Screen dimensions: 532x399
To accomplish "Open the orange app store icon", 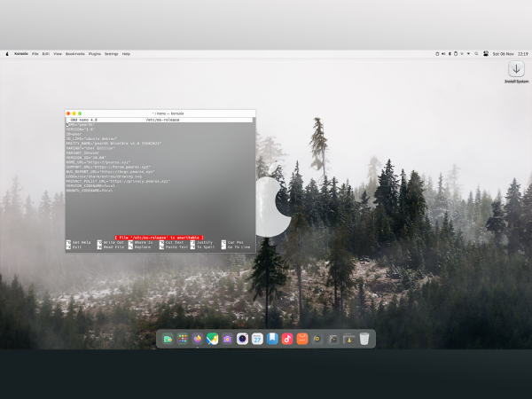I will [x=302, y=339].
